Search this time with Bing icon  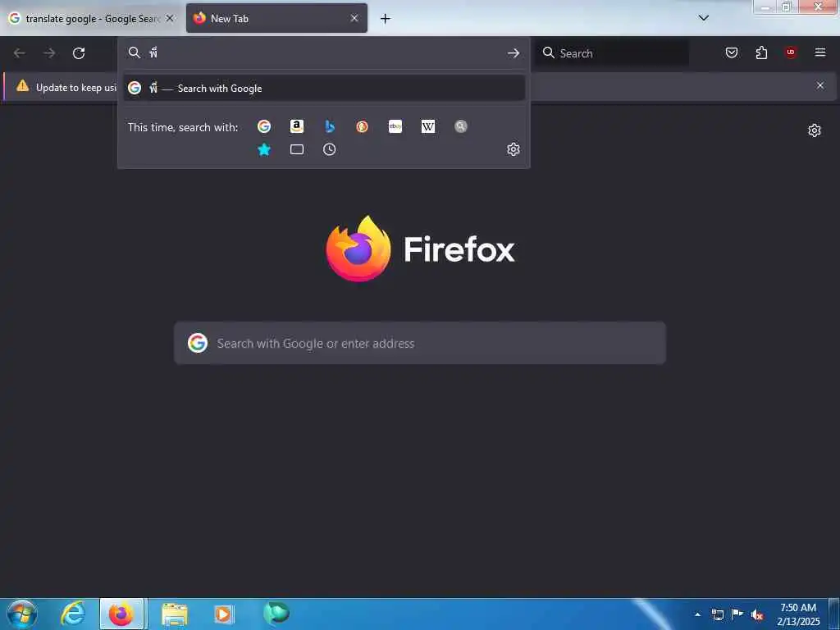coord(330,126)
